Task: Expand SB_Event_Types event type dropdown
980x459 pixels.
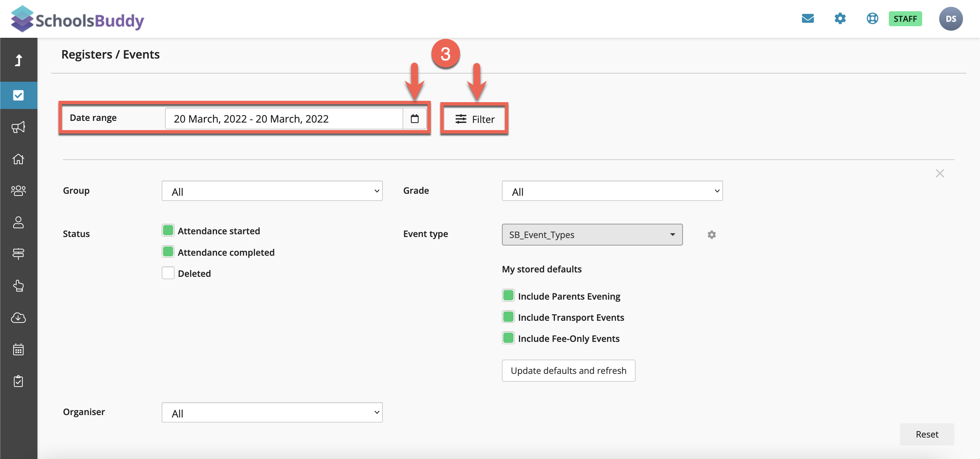Action: coord(592,235)
